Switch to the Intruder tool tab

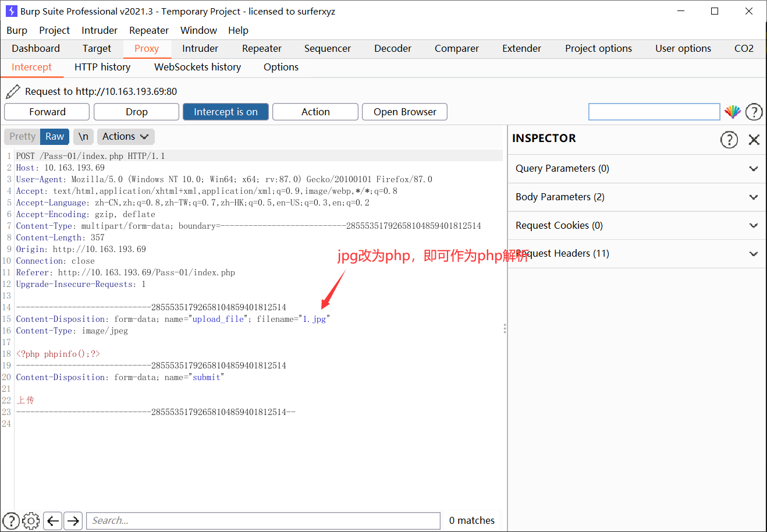click(200, 48)
